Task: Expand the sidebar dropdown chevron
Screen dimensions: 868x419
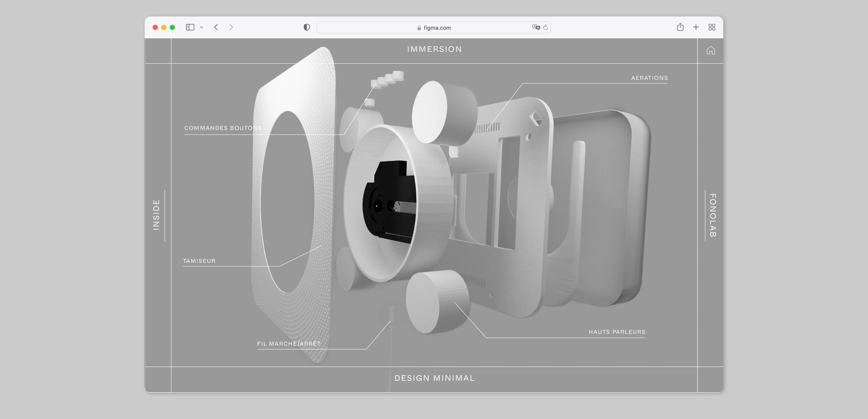Action: [201, 28]
